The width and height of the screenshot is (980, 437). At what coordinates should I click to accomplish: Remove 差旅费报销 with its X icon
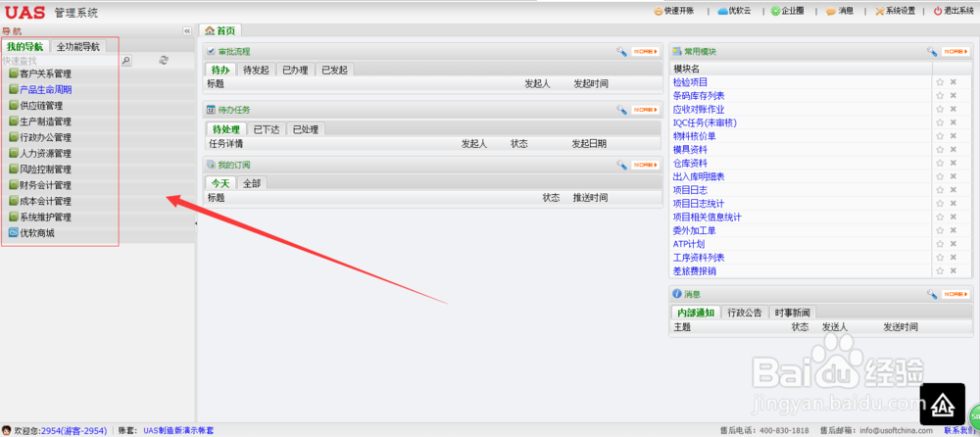[x=954, y=270]
